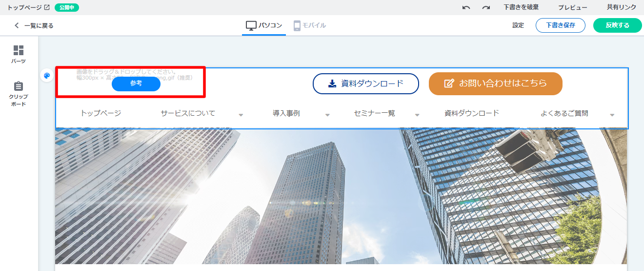
Task: Open the トップページ external link icon
Action: [x=47, y=7]
